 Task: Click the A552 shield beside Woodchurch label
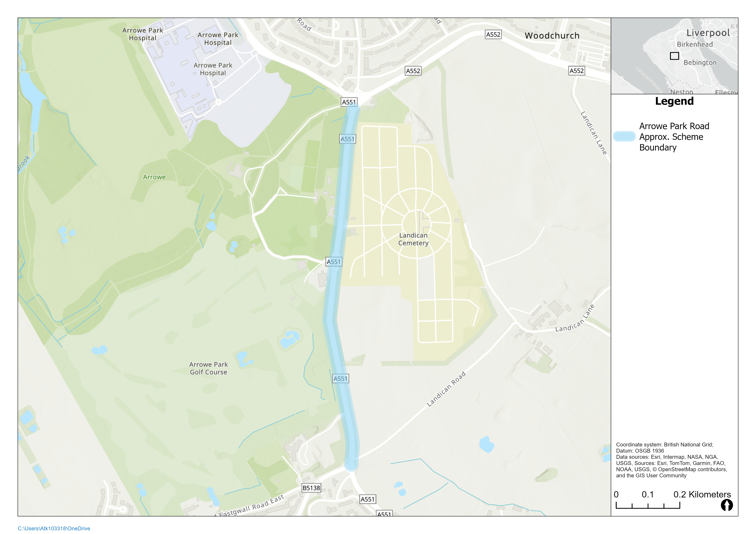tap(493, 35)
